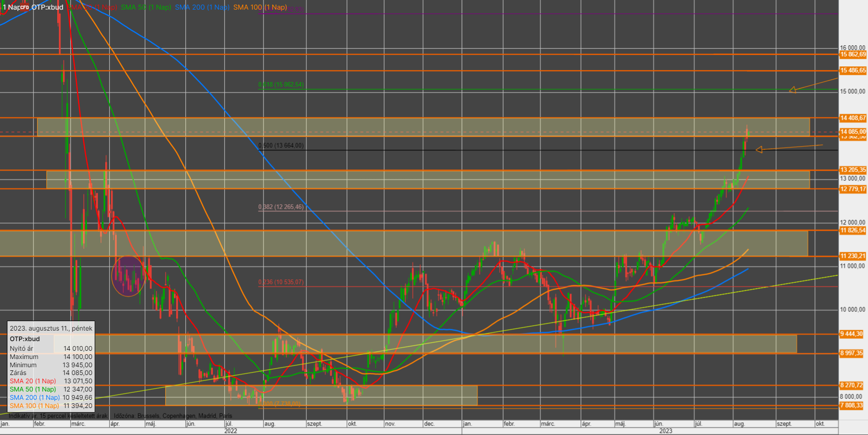The width and height of the screenshot is (868, 435).
Task: Click the orange 14 408,67 price tag
Action: (853, 118)
